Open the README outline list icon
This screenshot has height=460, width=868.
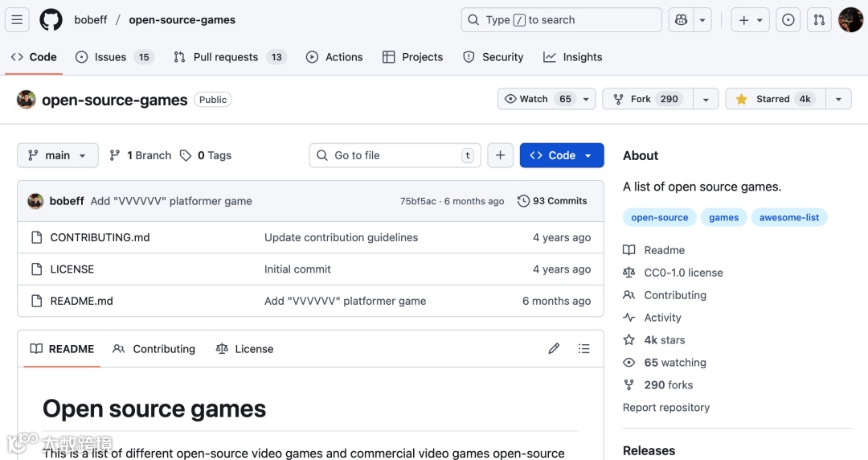click(x=584, y=348)
